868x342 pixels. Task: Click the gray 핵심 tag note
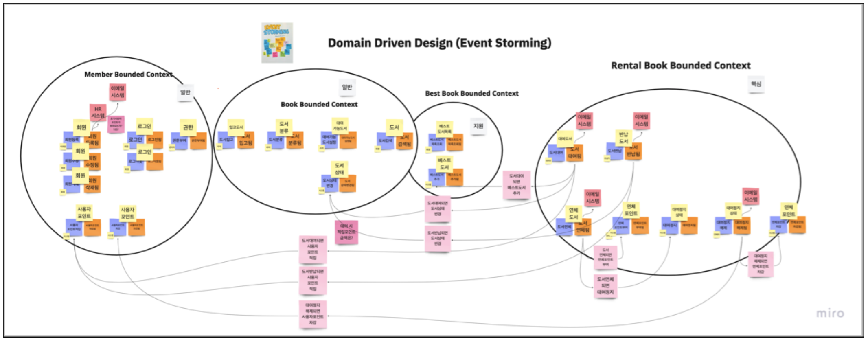756,84
